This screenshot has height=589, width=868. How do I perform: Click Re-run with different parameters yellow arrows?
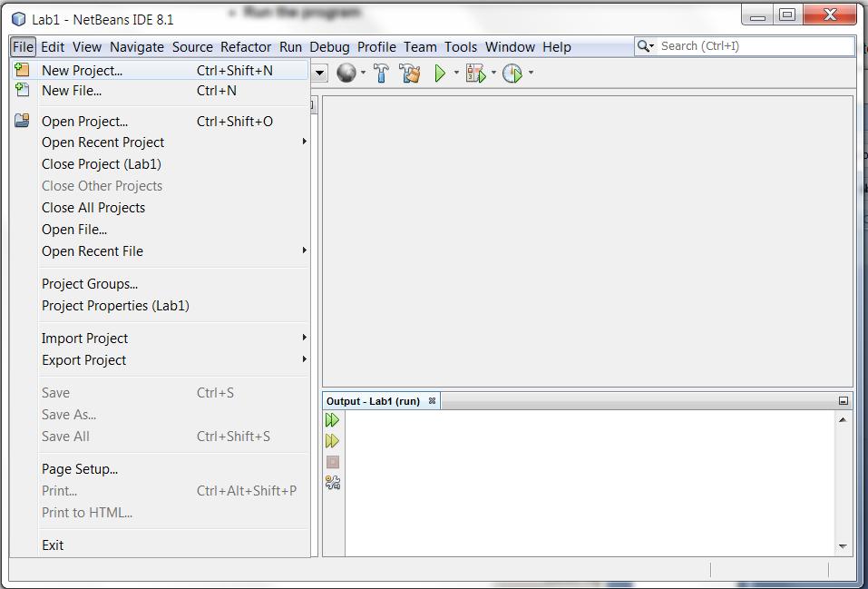click(x=332, y=441)
